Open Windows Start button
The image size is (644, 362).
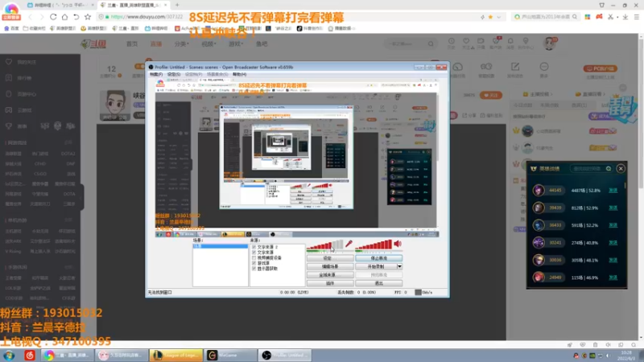9,355
